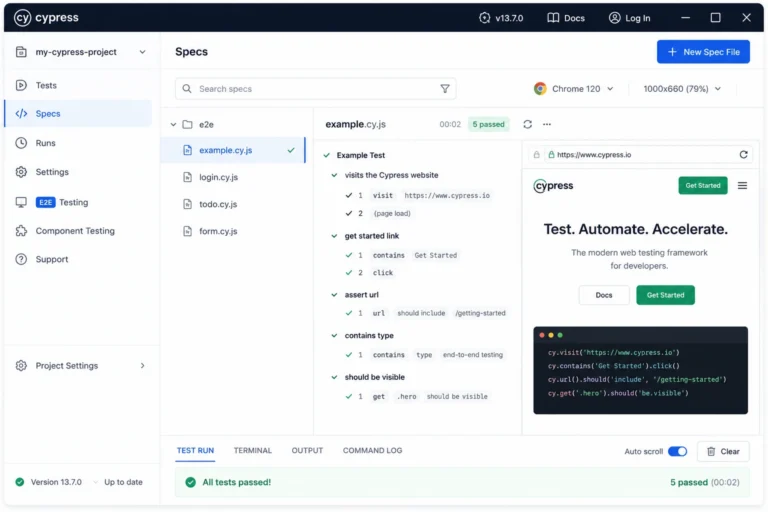Collapse the Example Test suite

click(327, 155)
